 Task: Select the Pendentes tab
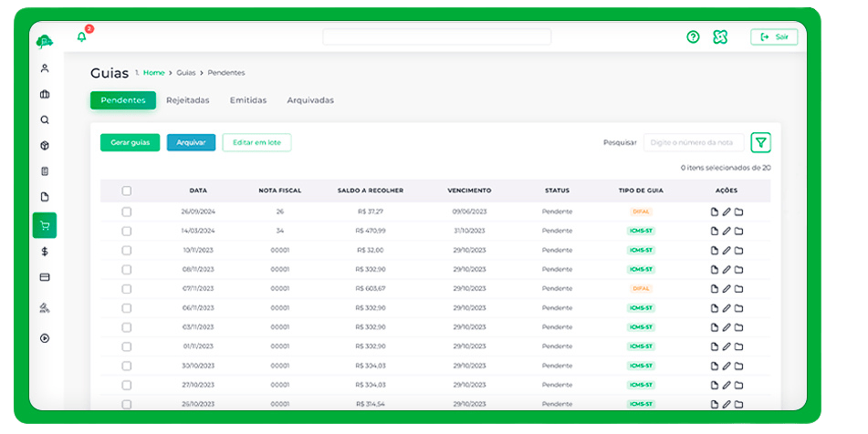(123, 100)
